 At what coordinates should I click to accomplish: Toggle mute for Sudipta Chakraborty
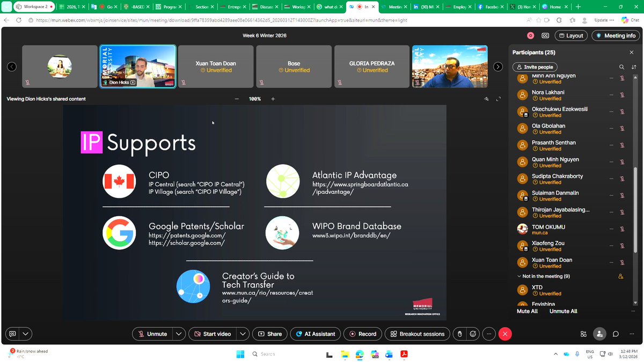[622, 179]
